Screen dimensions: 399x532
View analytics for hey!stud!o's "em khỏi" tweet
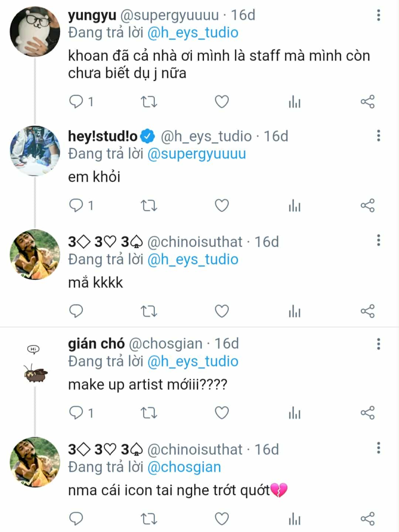(x=294, y=205)
